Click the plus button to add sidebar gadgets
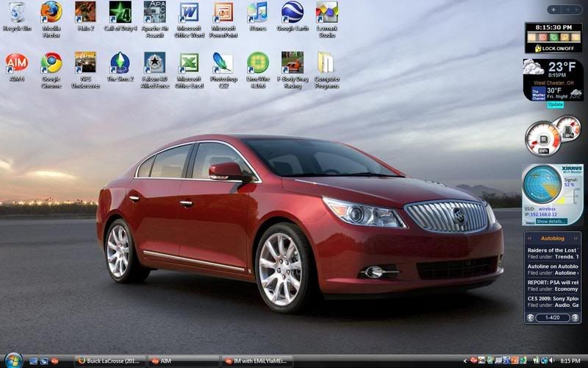The image size is (588, 368). click(551, 10)
